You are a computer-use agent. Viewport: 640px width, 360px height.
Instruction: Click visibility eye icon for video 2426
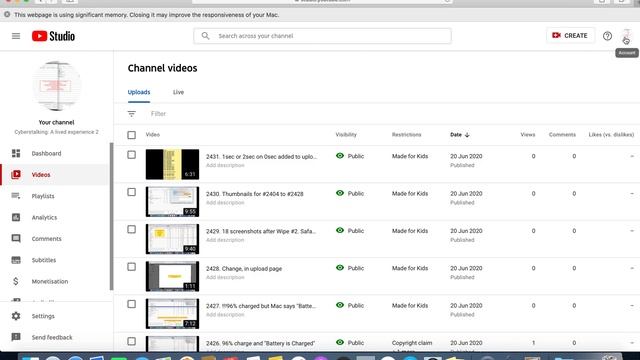(340, 342)
